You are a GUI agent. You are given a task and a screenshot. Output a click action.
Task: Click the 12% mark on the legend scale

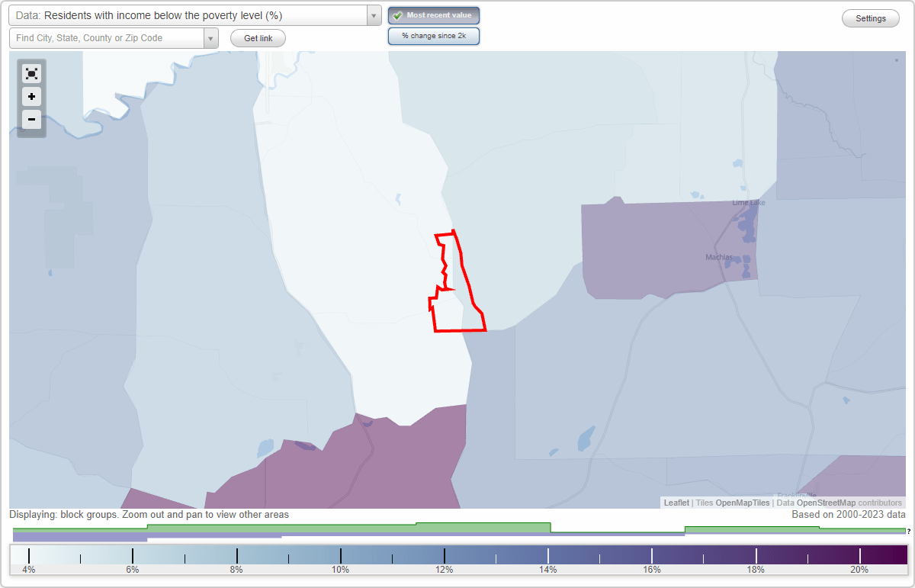point(444,557)
